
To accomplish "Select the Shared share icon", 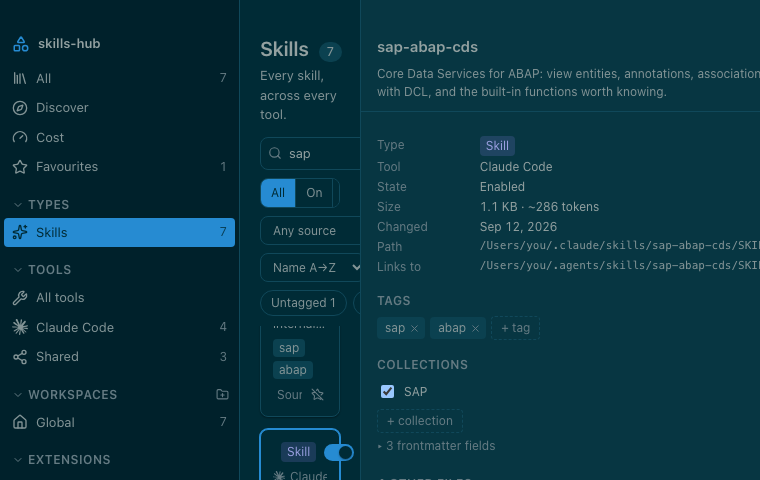I will click(x=20, y=357).
